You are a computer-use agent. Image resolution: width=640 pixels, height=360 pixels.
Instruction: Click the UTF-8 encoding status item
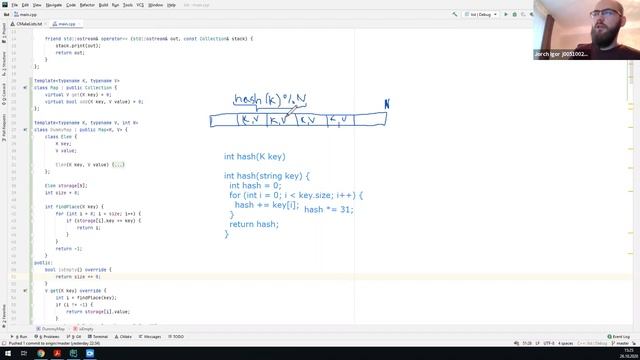(x=549, y=343)
